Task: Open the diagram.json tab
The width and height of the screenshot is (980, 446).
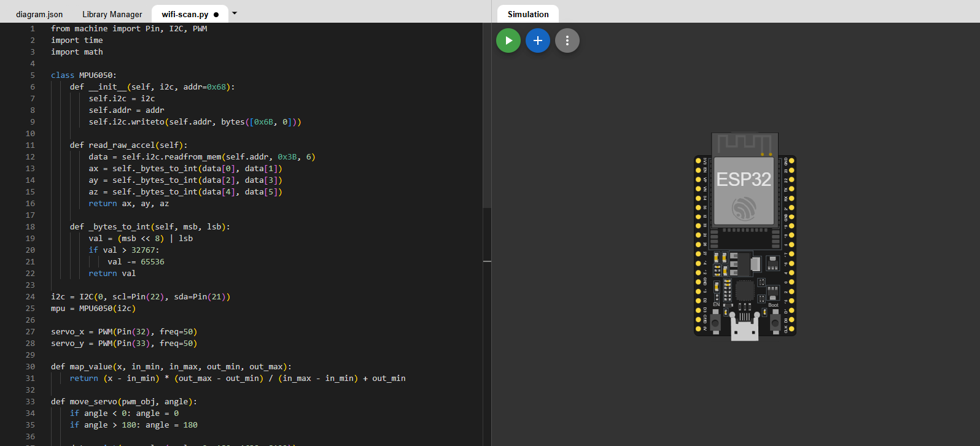Action: (x=39, y=14)
